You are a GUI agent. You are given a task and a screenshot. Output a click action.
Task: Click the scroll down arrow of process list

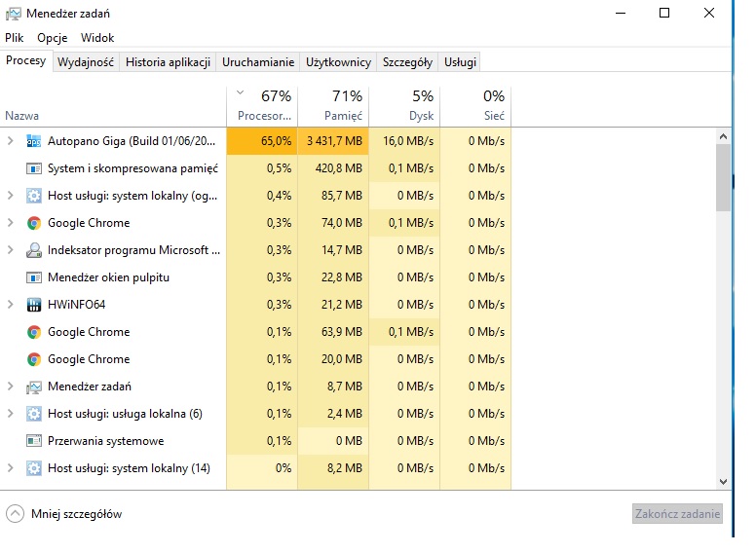point(723,482)
